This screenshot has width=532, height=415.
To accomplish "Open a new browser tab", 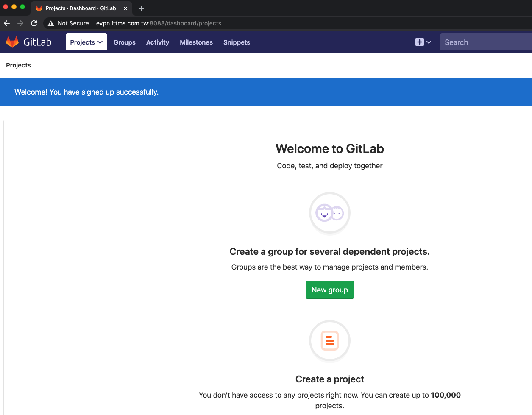I will click(x=142, y=8).
